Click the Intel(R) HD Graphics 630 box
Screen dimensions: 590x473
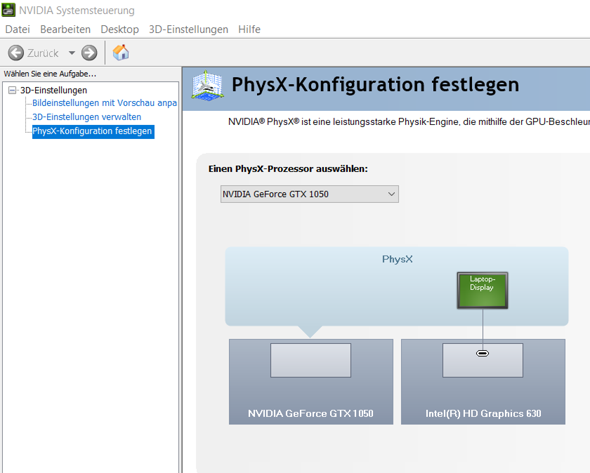pos(483,382)
